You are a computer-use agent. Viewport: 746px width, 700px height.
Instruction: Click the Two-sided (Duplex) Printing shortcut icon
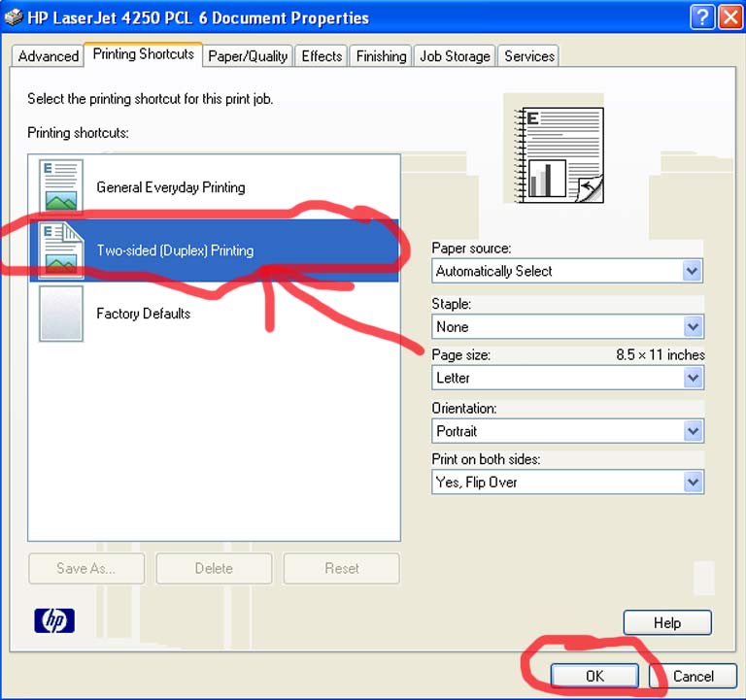click(61, 250)
